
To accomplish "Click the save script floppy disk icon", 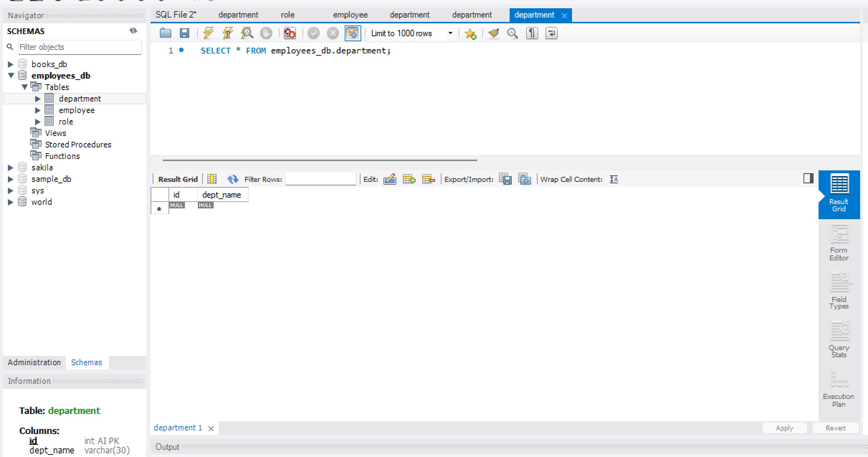I will tap(184, 33).
